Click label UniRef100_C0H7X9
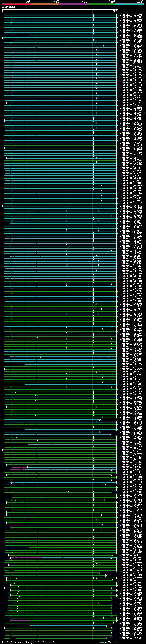This screenshot has height=644, width=146. (131, 90)
